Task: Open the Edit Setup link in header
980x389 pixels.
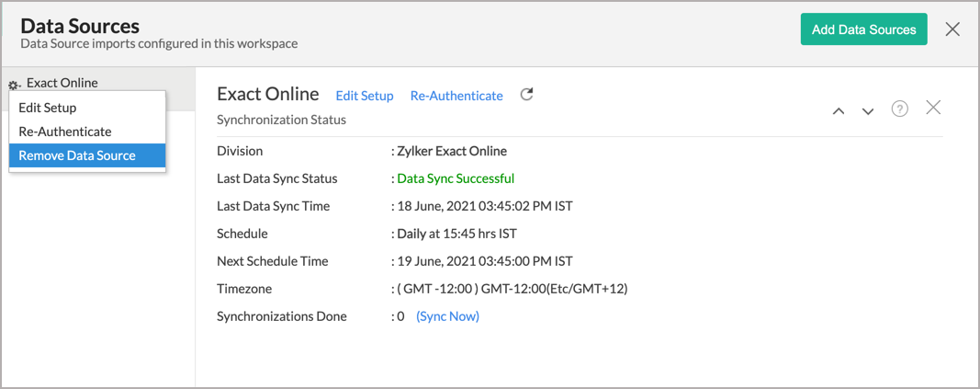Action: (x=365, y=96)
